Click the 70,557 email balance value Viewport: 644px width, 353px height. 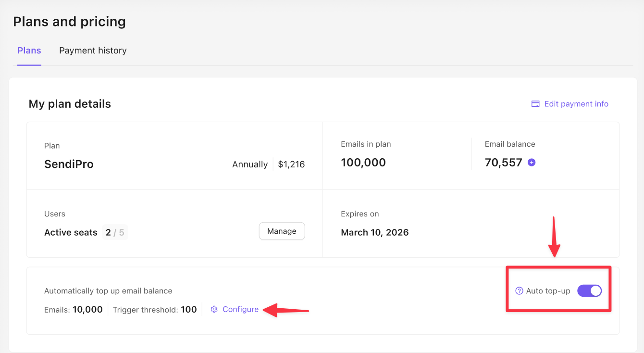tap(503, 163)
